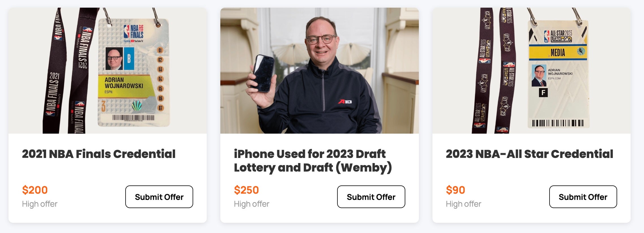This screenshot has width=644, height=233.
Task: Select the $250 high offer price
Action: tap(246, 190)
